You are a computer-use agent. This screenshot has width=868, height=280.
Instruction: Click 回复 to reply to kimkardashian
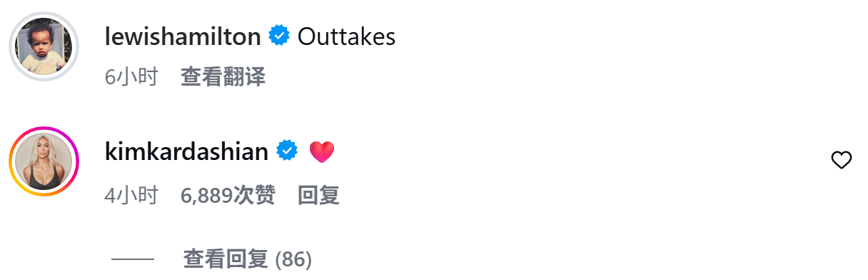coord(318,195)
